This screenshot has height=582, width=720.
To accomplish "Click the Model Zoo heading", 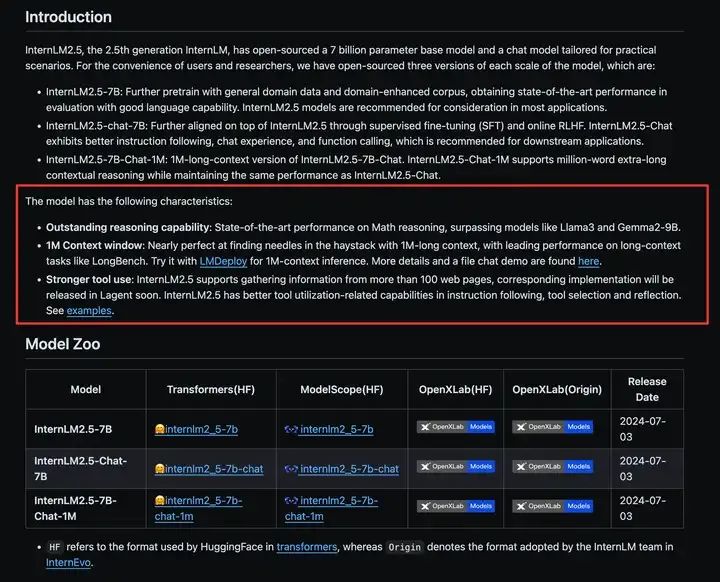I will (62, 344).
